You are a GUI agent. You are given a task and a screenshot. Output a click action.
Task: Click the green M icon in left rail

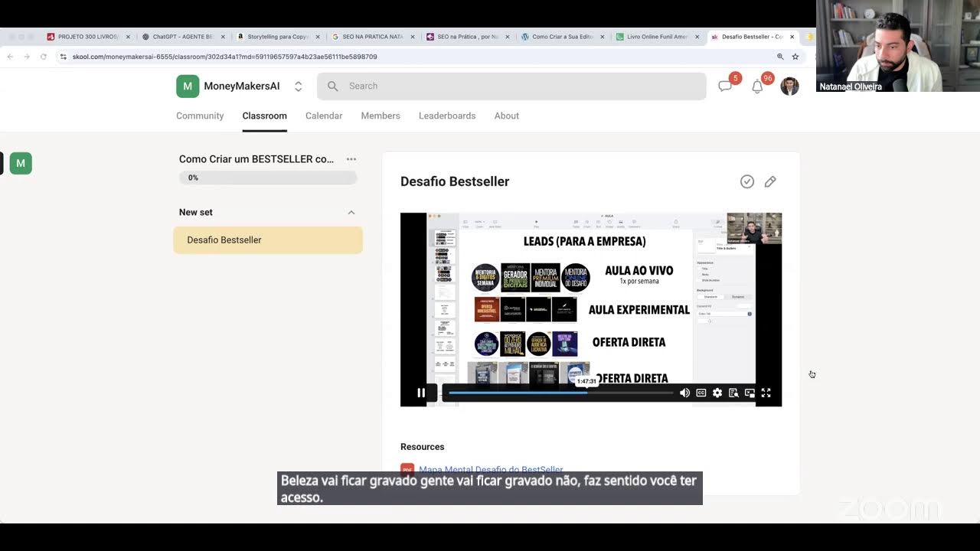(x=21, y=163)
